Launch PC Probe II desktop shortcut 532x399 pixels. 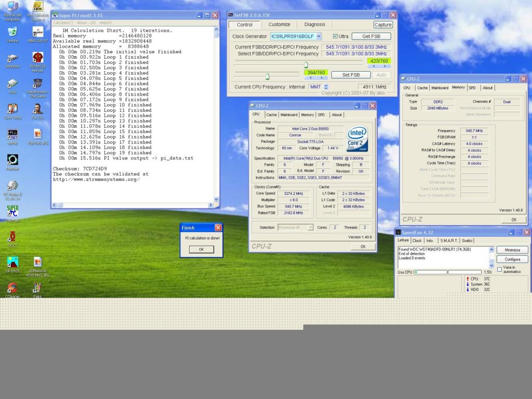pyautogui.click(x=12, y=190)
